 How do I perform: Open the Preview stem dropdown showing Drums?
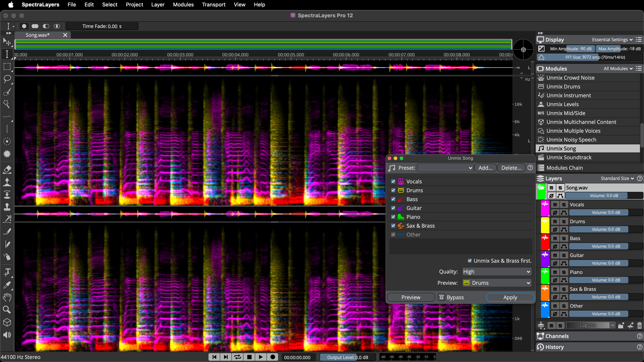tap(496, 283)
